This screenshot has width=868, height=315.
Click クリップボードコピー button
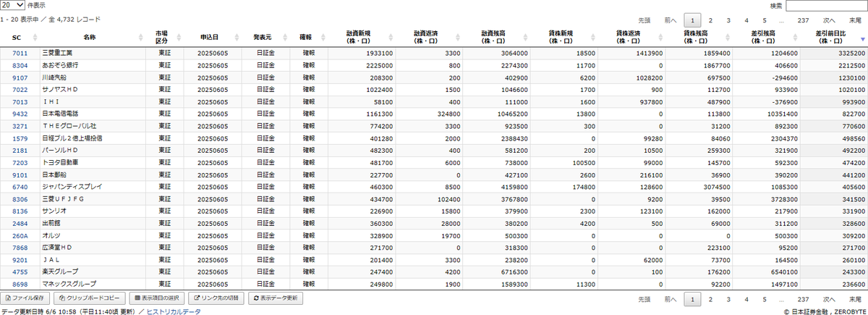(90, 298)
